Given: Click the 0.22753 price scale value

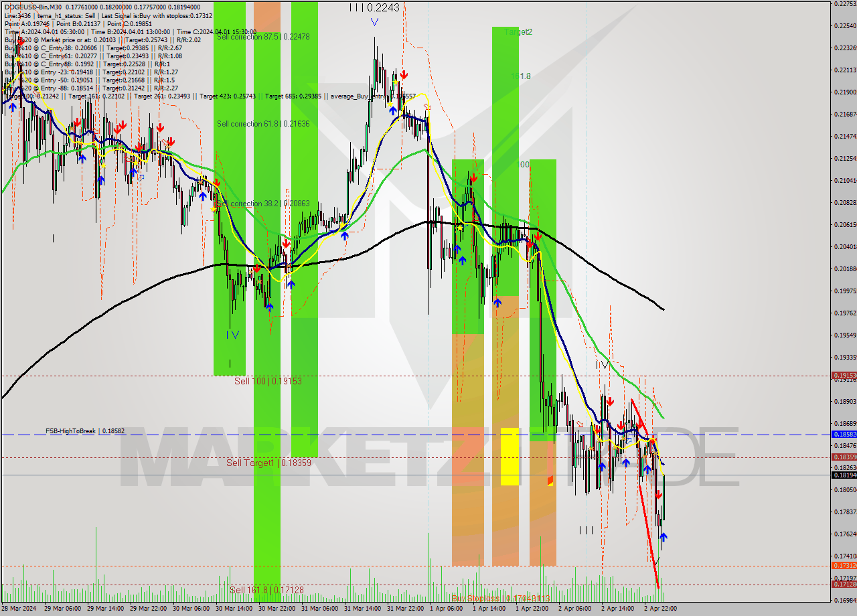Looking at the screenshot, I should pyautogui.click(x=845, y=3).
